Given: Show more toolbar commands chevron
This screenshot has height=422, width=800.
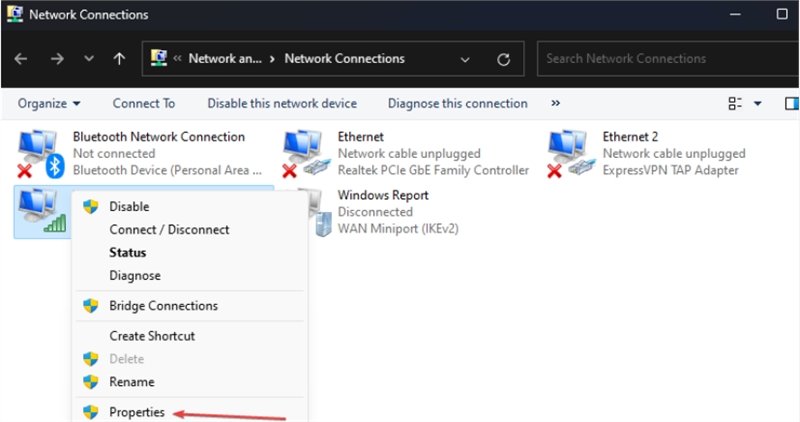Looking at the screenshot, I should pos(555,103).
